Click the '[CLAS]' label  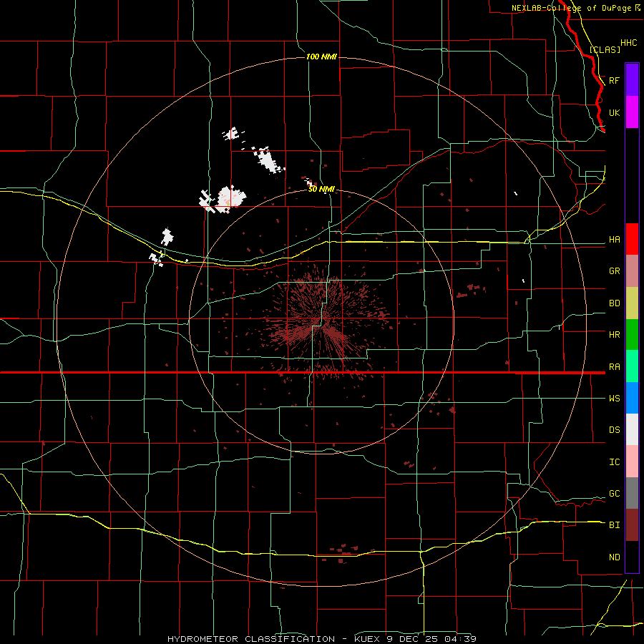click(605, 49)
